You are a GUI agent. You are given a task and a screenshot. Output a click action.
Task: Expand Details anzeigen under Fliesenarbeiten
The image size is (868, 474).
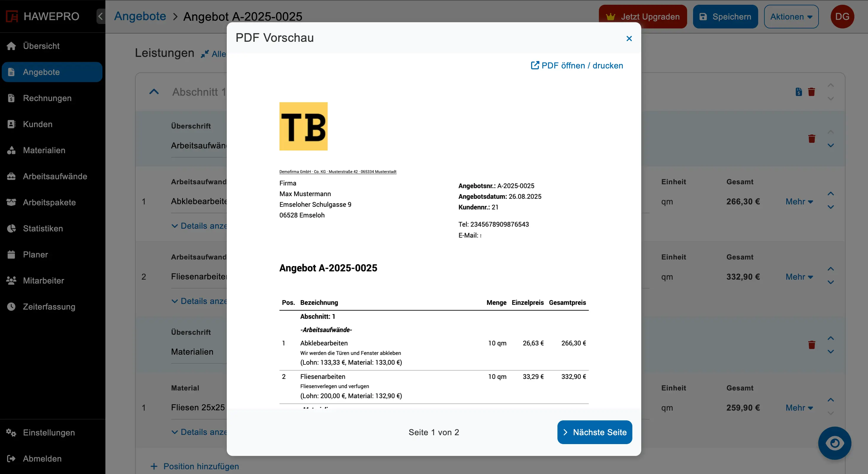(199, 301)
